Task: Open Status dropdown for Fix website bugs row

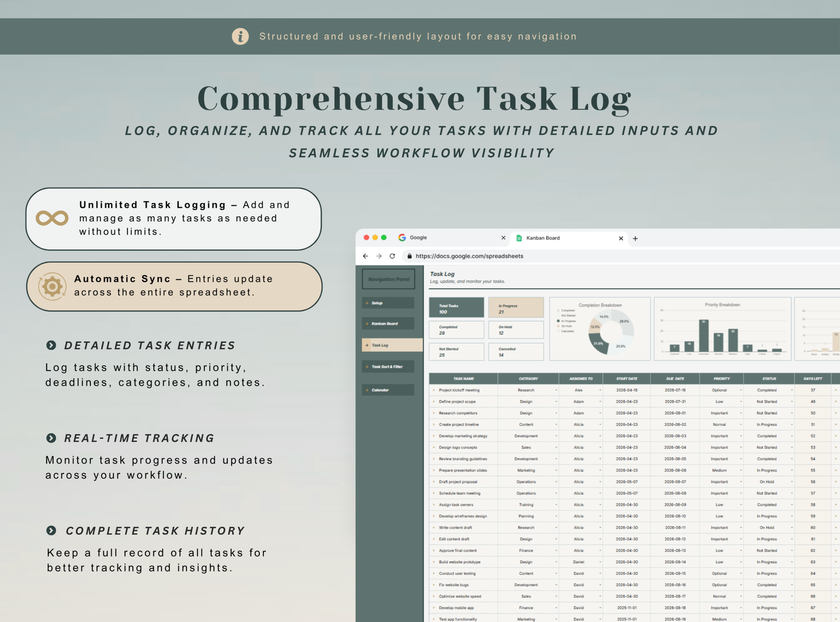Action: click(x=791, y=585)
